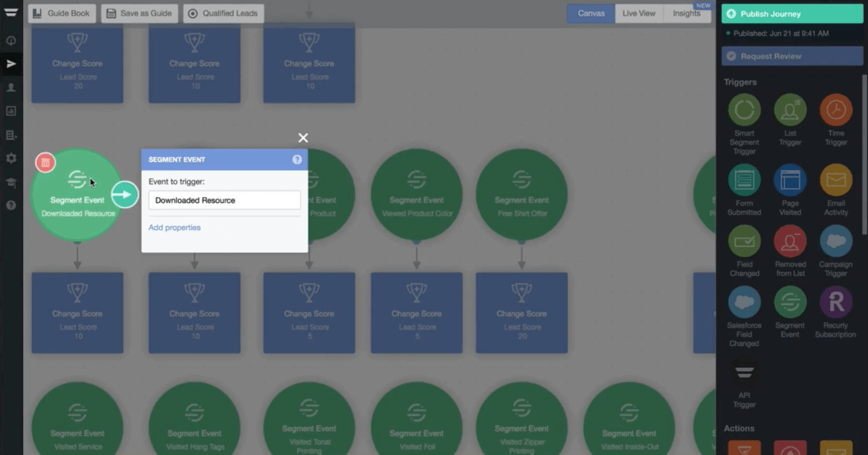
Task: Click the Request Review button
Action: coord(793,56)
